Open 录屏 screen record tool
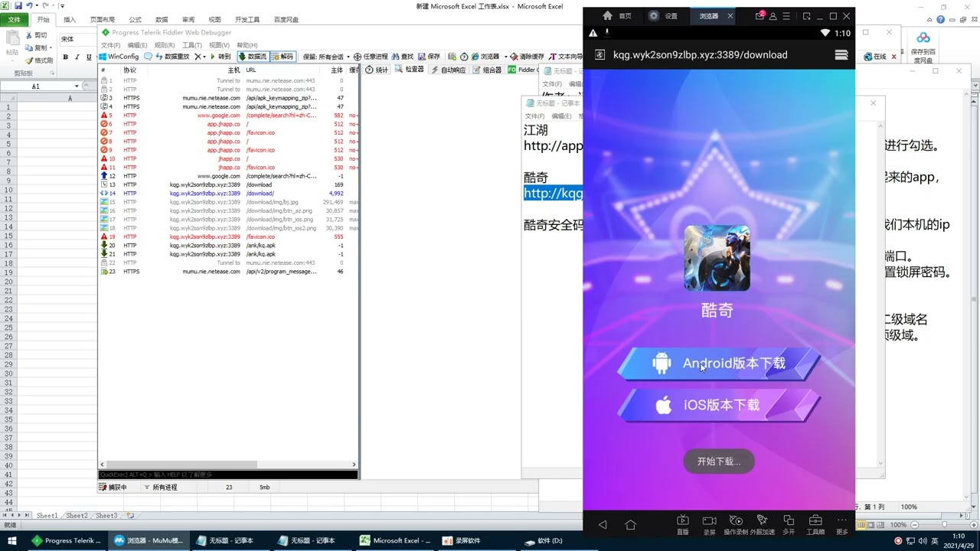The height and width of the screenshot is (551, 980). [x=710, y=525]
